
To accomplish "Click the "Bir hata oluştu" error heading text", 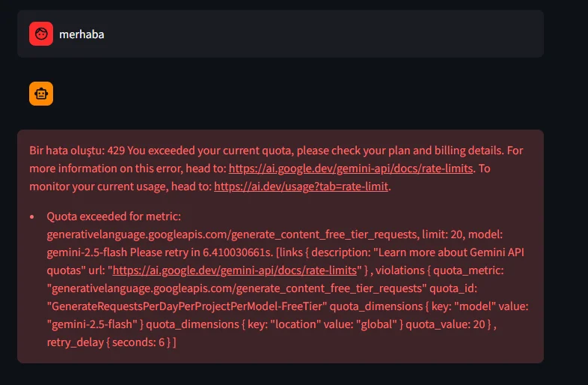I will tap(66, 151).
